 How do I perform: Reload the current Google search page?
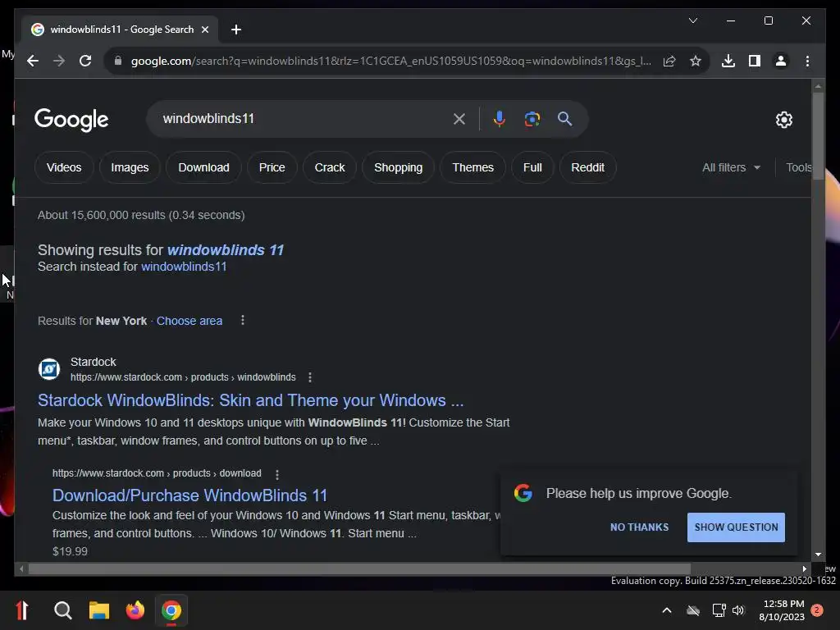point(85,61)
